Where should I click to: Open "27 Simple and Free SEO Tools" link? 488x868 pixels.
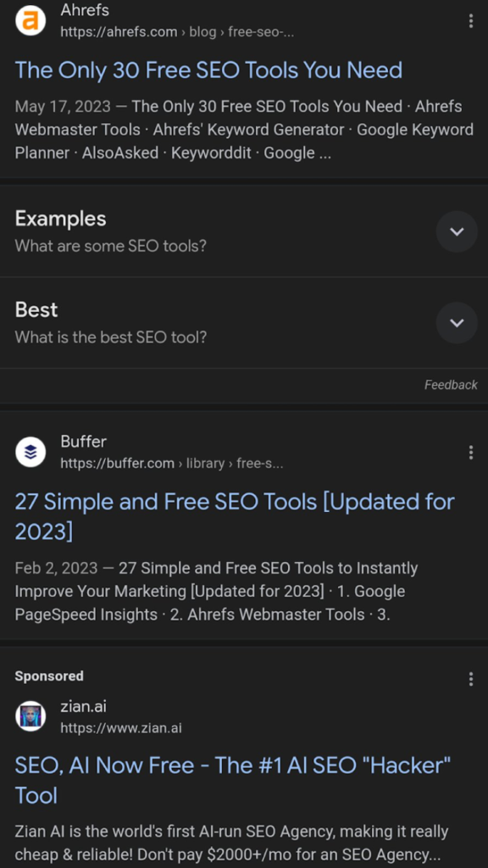click(235, 516)
